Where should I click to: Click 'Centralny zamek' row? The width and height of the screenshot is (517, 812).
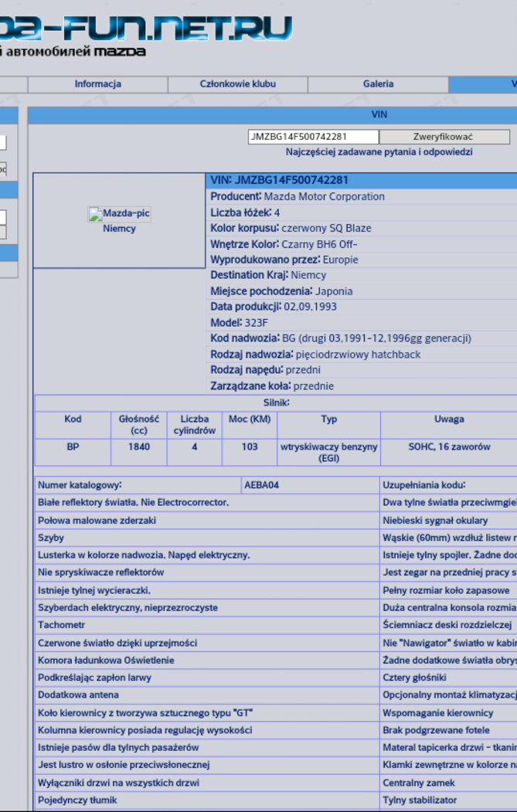[x=449, y=783]
